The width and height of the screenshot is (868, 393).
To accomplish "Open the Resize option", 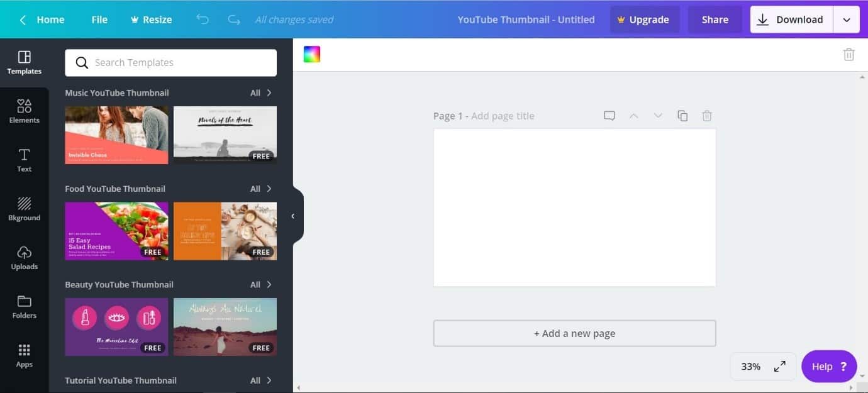I will pos(151,19).
